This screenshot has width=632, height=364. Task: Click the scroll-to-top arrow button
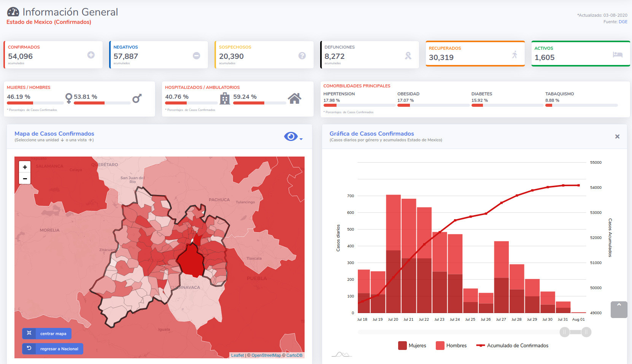coord(619,310)
